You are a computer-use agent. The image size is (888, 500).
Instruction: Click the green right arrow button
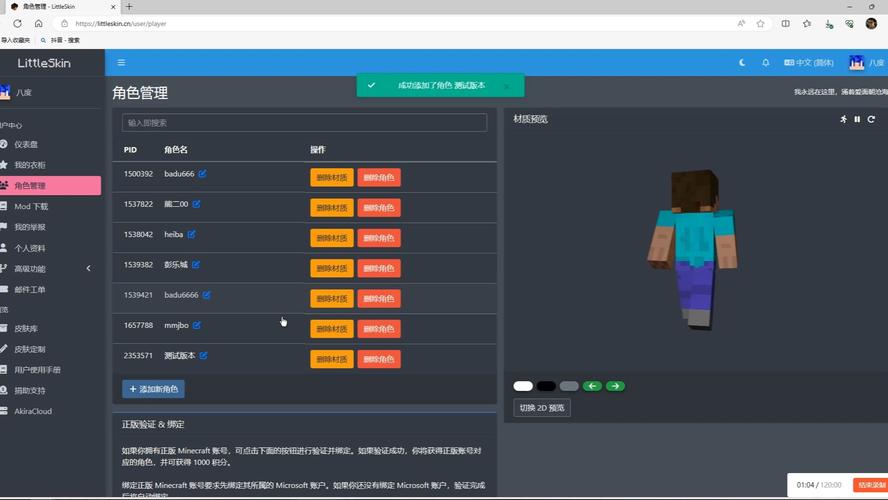616,386
